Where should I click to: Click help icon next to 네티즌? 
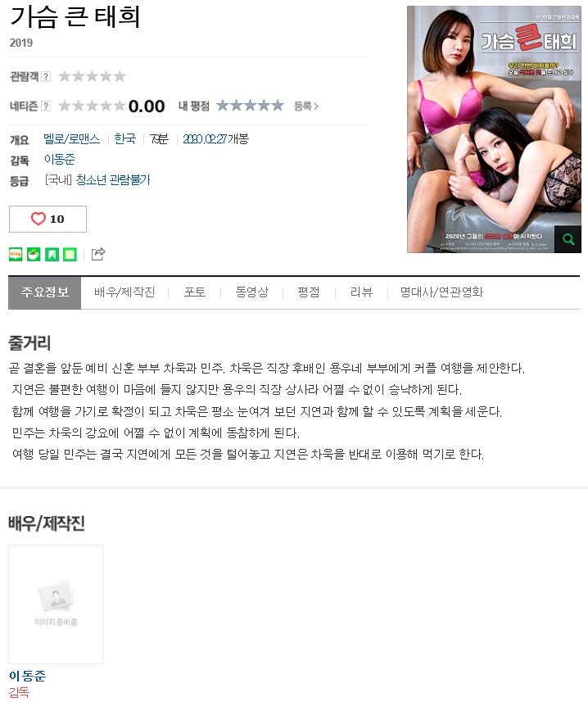click(x=46, y=106)
